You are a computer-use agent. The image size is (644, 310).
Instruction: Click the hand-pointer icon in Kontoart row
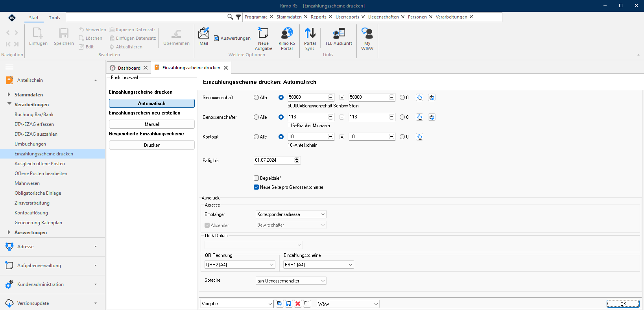point(419,137)
